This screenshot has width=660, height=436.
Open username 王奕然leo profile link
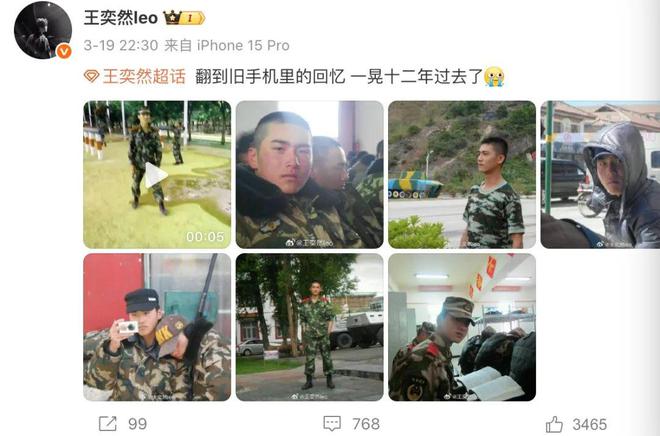point(120,18)
